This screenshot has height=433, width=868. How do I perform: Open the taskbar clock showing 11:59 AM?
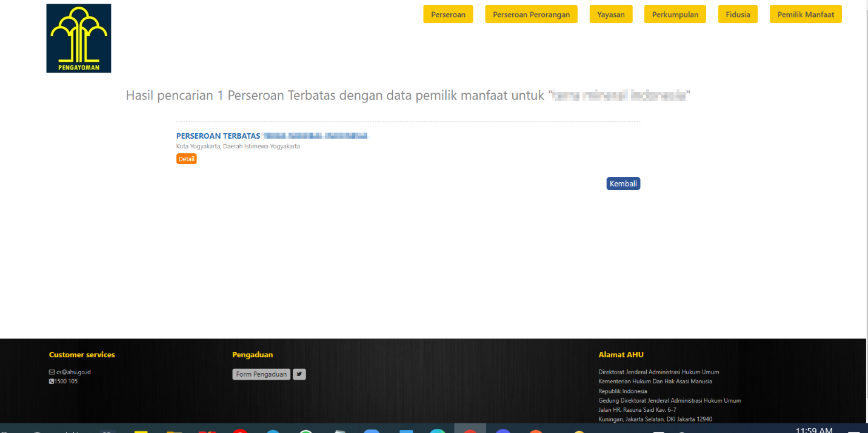click(x=813, y=429)
